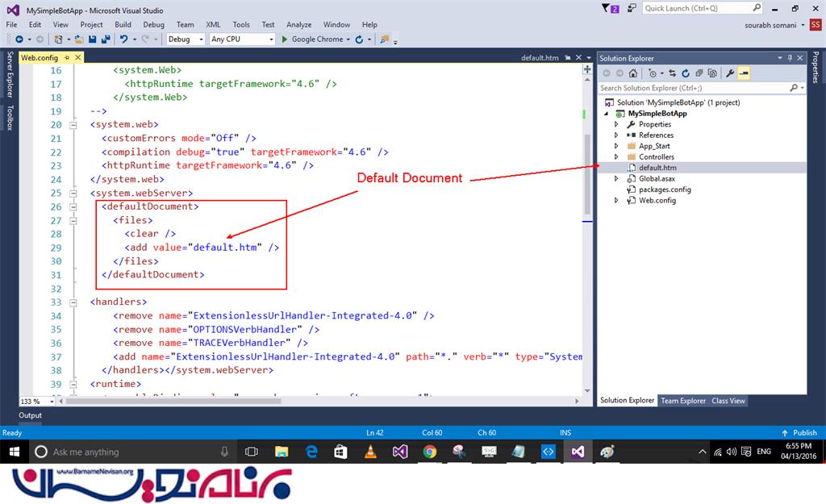
Task: Expand the Controllers folder node
Action: pos(617,156)
